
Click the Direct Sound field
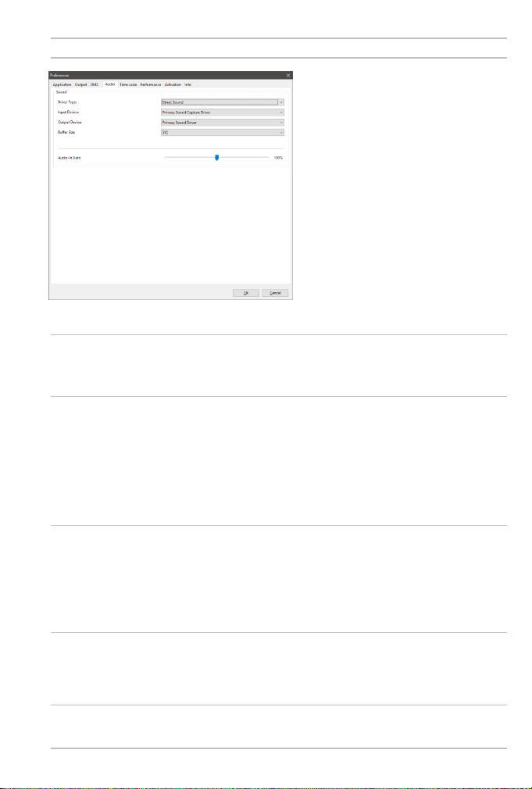coord(219,102)
